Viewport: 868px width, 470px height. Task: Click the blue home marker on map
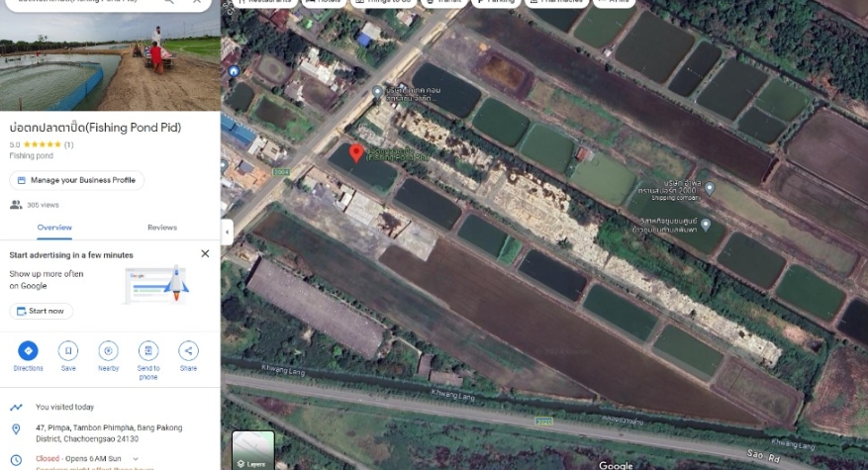234,71
